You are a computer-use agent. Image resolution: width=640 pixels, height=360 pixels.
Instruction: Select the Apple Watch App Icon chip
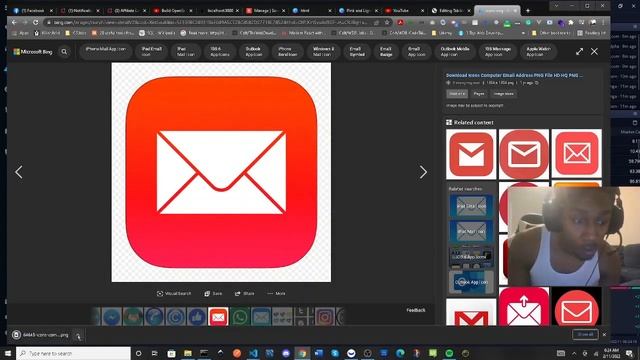coord(538,51)
